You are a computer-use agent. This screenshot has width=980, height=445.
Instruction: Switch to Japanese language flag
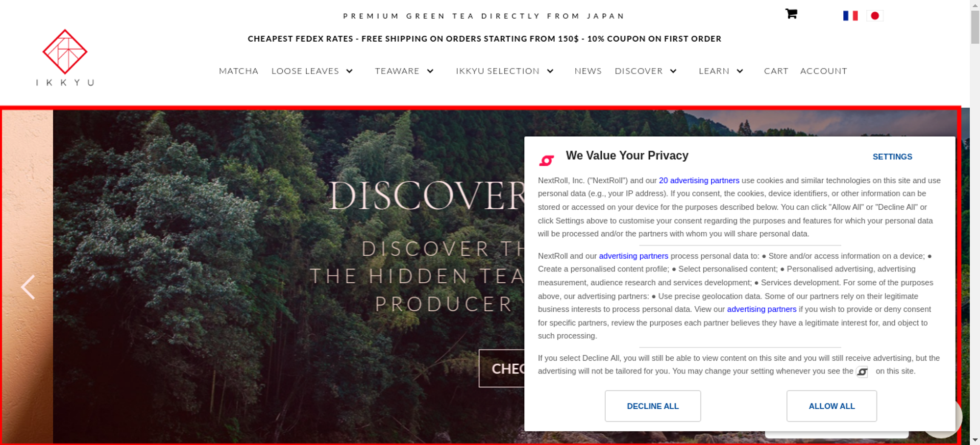tap(875, 16)
